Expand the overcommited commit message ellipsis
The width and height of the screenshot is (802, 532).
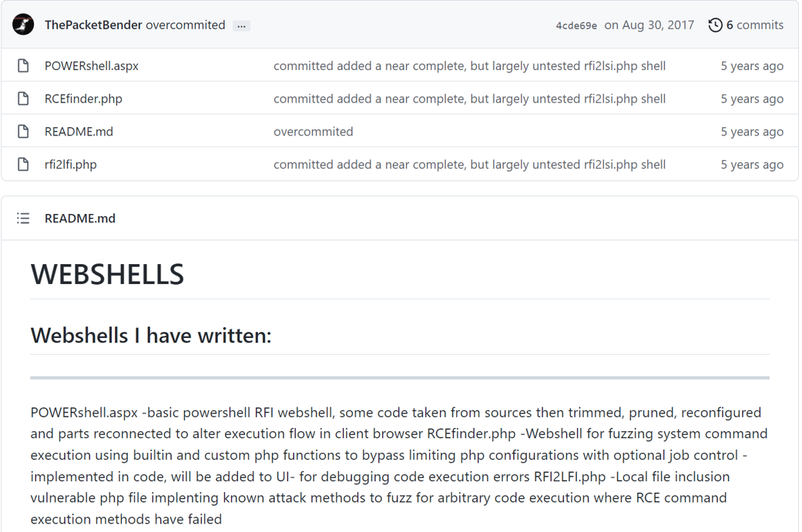240,25
